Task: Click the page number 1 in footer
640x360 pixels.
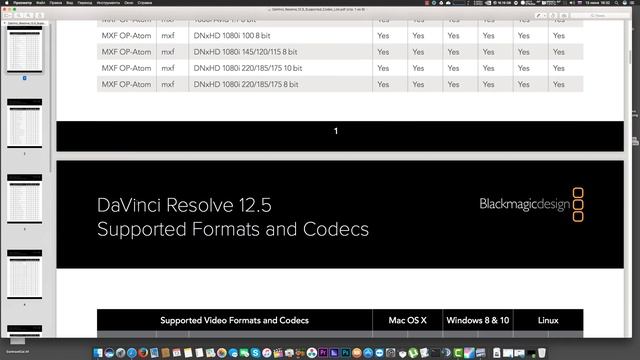Action: click(336, 131)
